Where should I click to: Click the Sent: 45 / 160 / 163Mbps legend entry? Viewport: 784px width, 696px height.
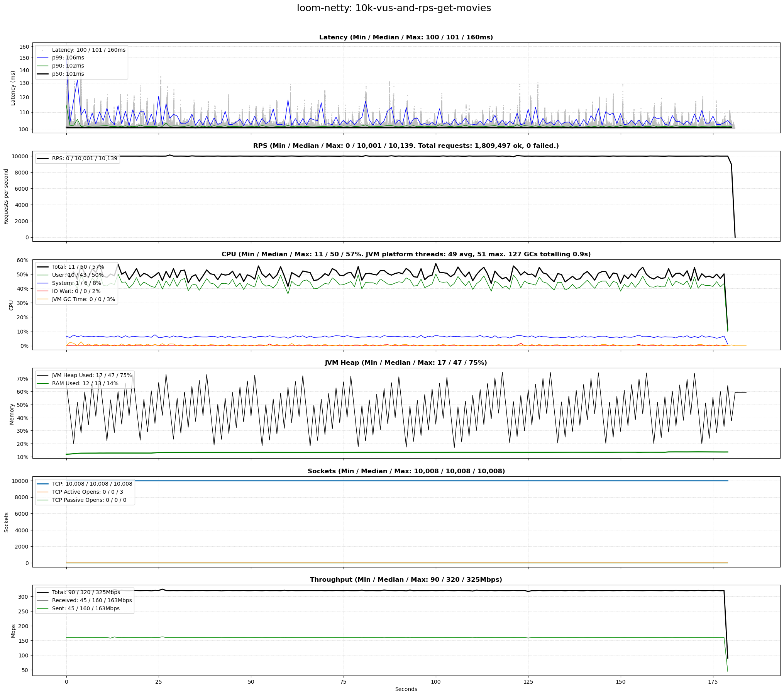pos(86,609)
